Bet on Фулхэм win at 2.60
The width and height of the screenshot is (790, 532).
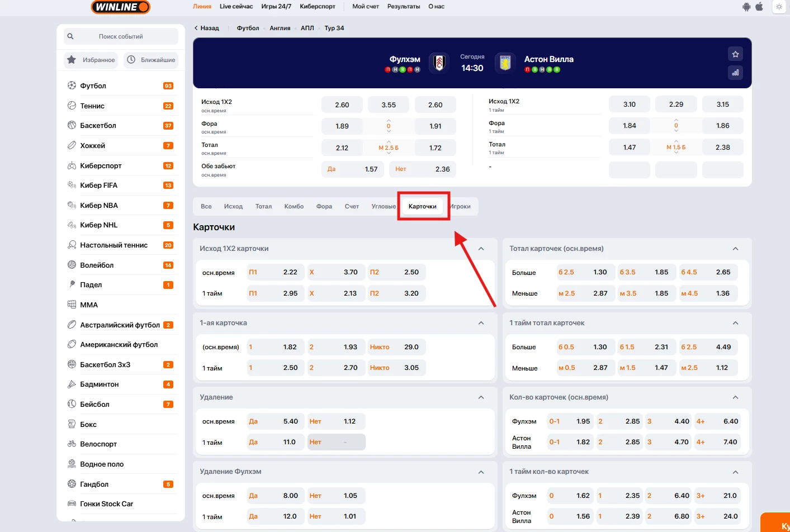[x=342, y=104]
